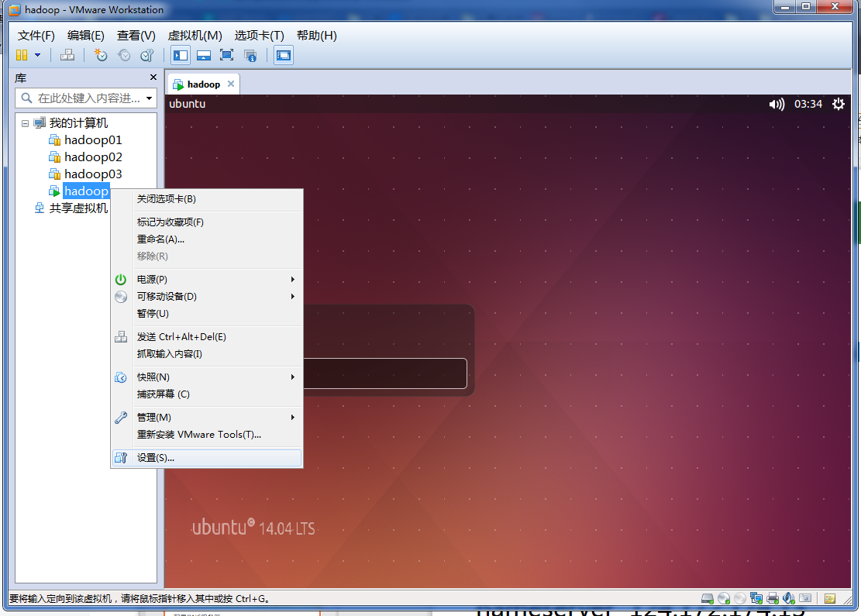Viewport: 861px width, 616px height.
Task: Click the hadoop01 VM icon in tree
Action: (54, 140)
